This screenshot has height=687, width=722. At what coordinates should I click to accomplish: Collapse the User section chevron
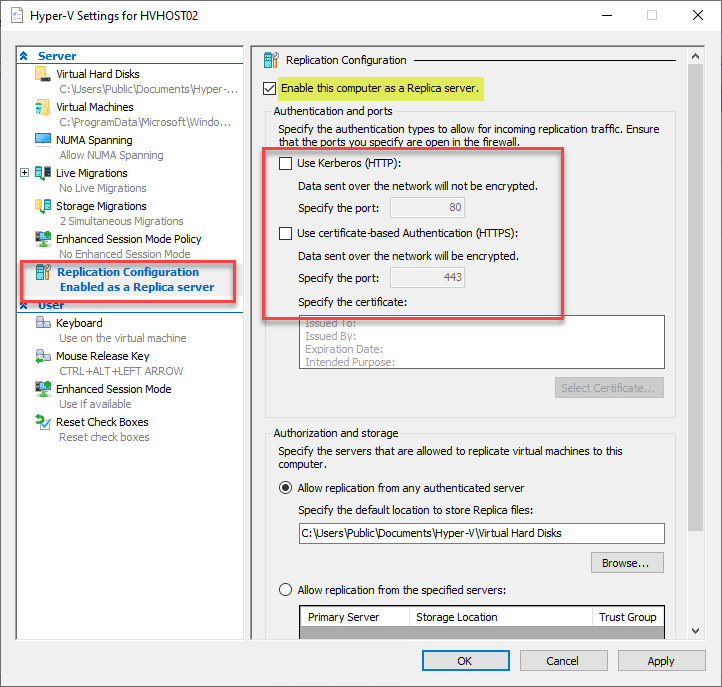coord(24,305)
